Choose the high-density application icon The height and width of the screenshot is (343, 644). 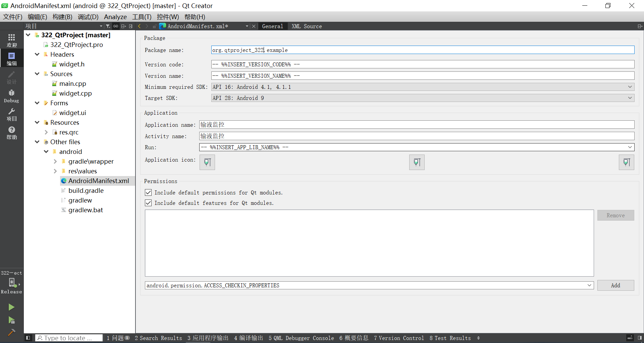(627, 162)
